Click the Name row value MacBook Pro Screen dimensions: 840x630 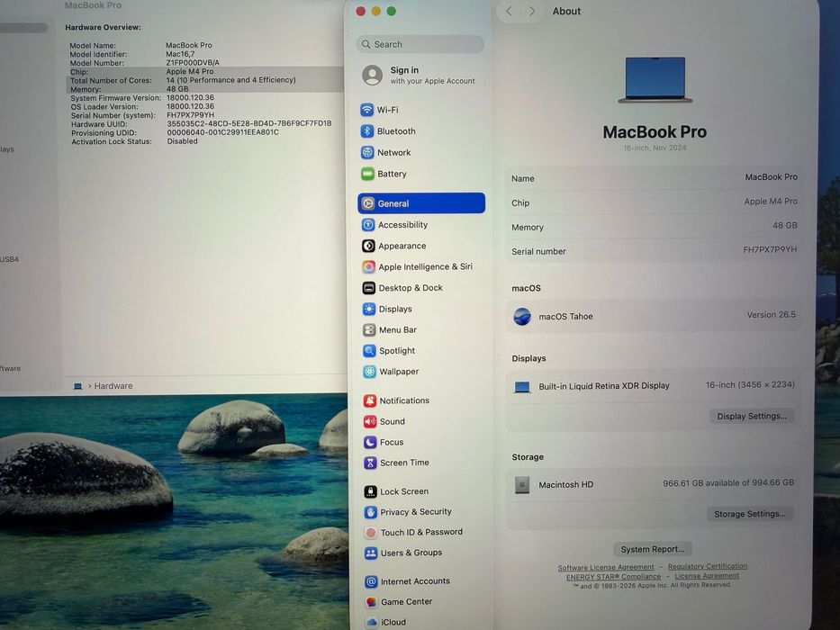(x=771, y=176)
